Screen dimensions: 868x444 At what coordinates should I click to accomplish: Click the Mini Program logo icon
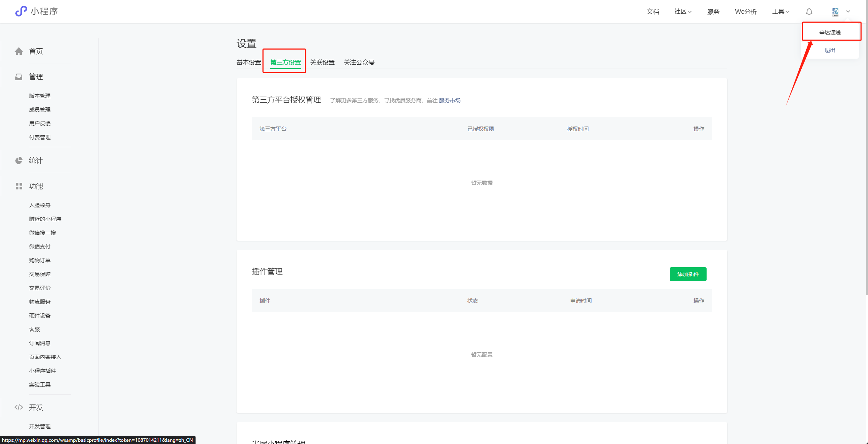click(21, 11)
